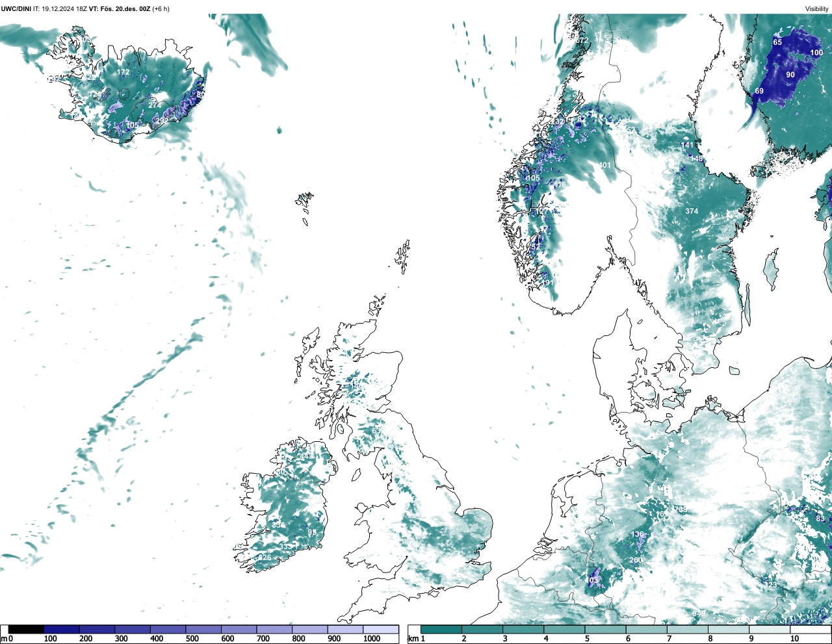Pick the black 0–100 m legend swatch
Image resolution: width=832 pixels, height=644 pixels.
click(26, 629)
